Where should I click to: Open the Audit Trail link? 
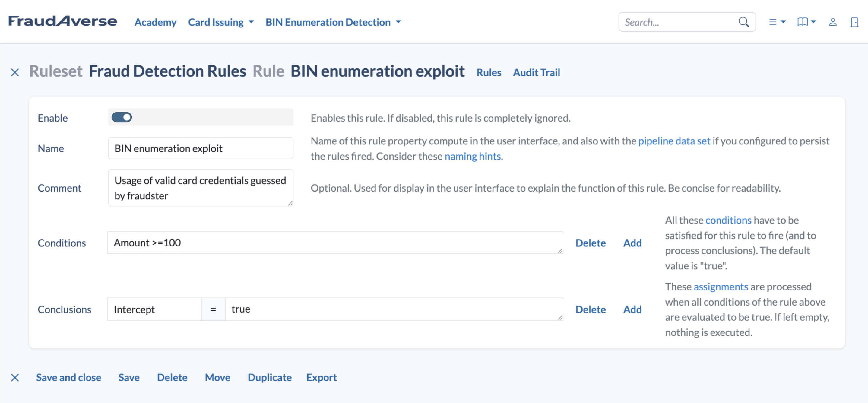pyautogui.click(x=537, y=72)
